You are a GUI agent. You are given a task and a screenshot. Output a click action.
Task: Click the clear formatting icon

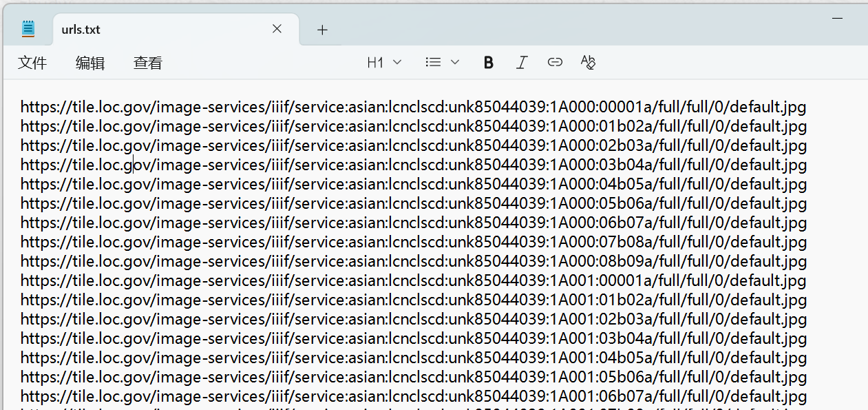pos(588,63)
